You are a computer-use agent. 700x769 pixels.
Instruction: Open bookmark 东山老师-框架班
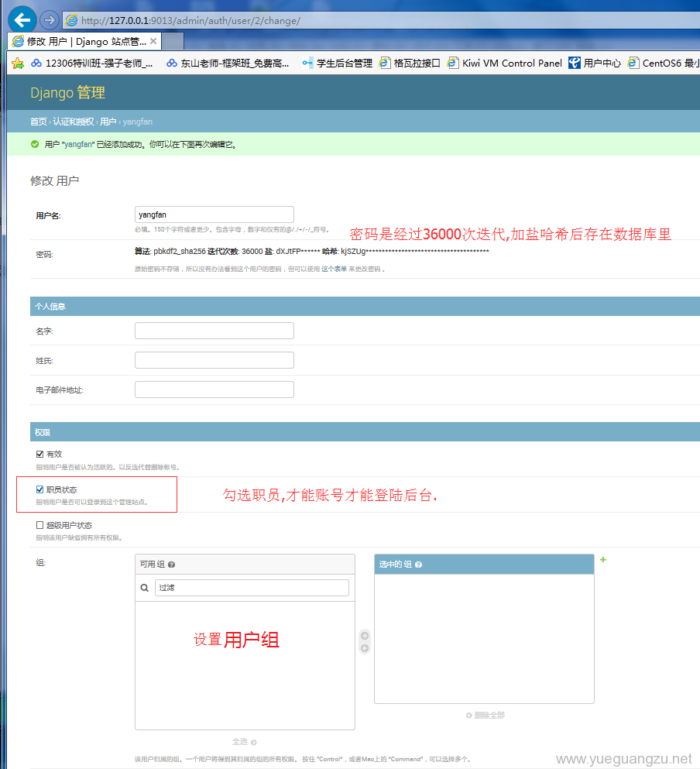(x=228, y=63)
